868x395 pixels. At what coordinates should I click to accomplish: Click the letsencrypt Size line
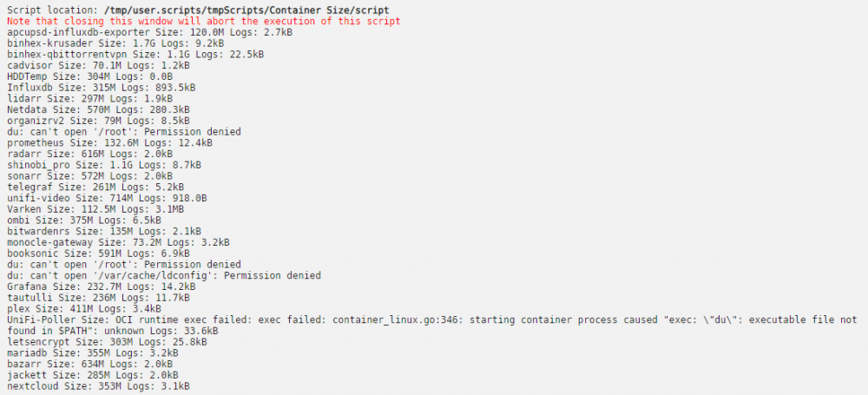(x=107, y=342)
